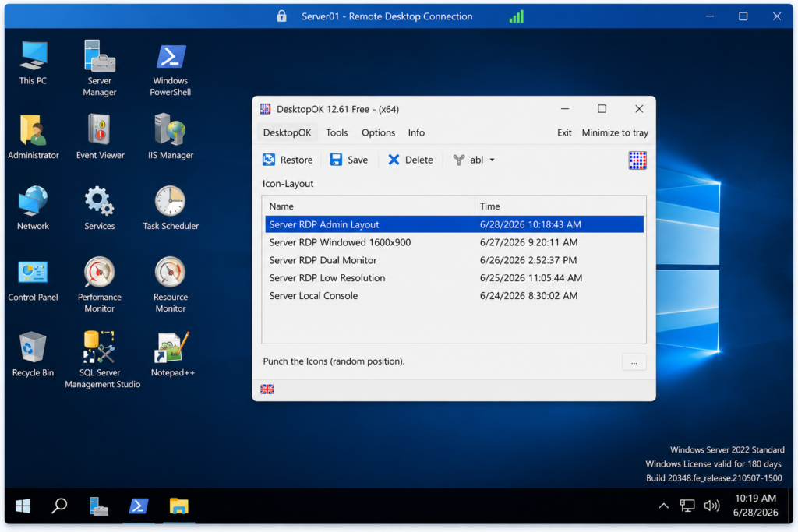Click the UK flag language icon
This screenshot has height=532, width=798.
[267, 389]
